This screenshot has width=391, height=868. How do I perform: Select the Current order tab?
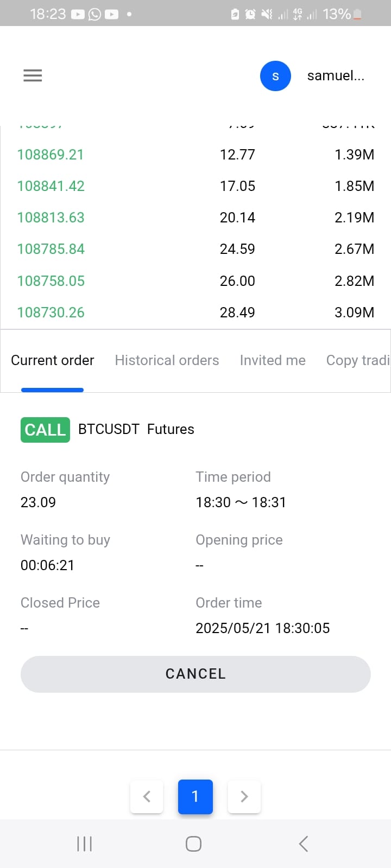coord(53,360)
